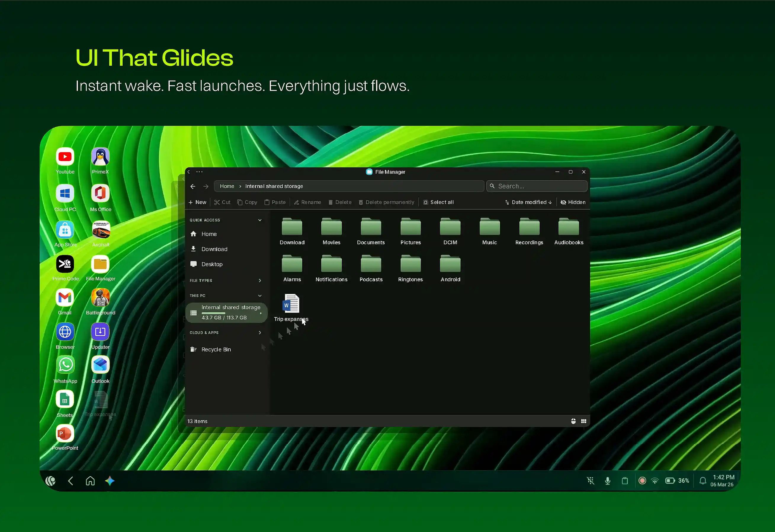
Task: Click the taskbar home button
Action: click(x=90, y=481)
